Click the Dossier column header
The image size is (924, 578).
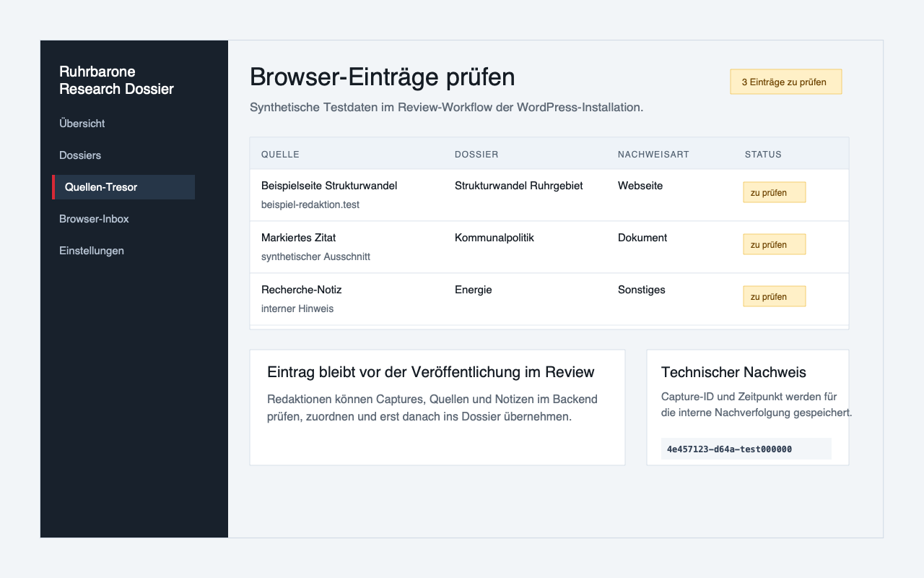[x=476, y=155]
